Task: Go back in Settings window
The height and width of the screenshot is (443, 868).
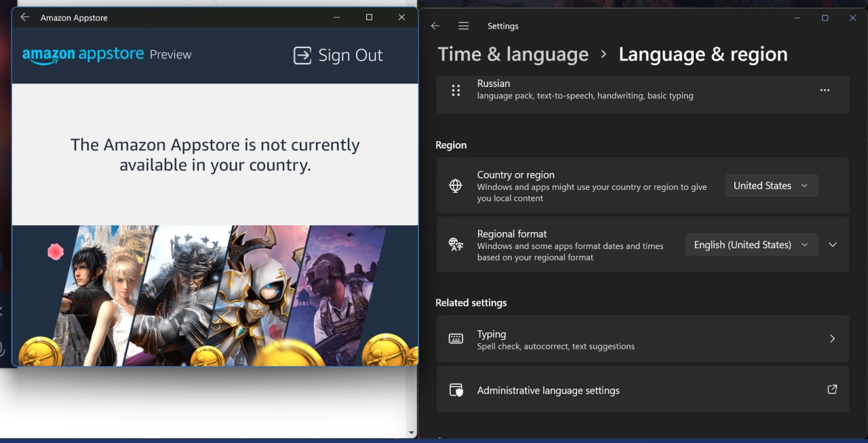Action: pyautogui.click(x=435, y=26)
